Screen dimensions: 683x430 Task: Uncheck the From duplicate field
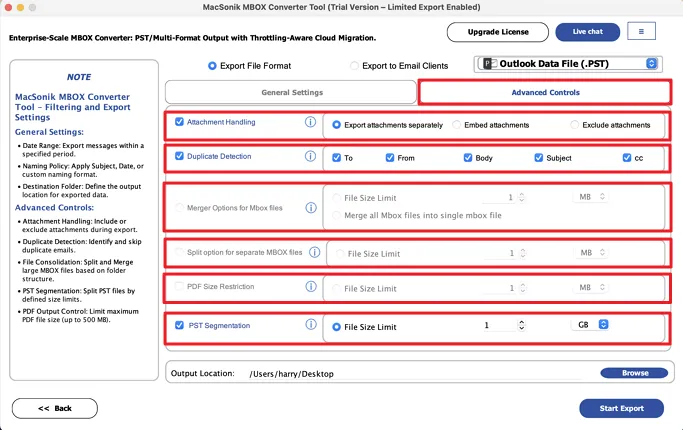tap(390, 158)
